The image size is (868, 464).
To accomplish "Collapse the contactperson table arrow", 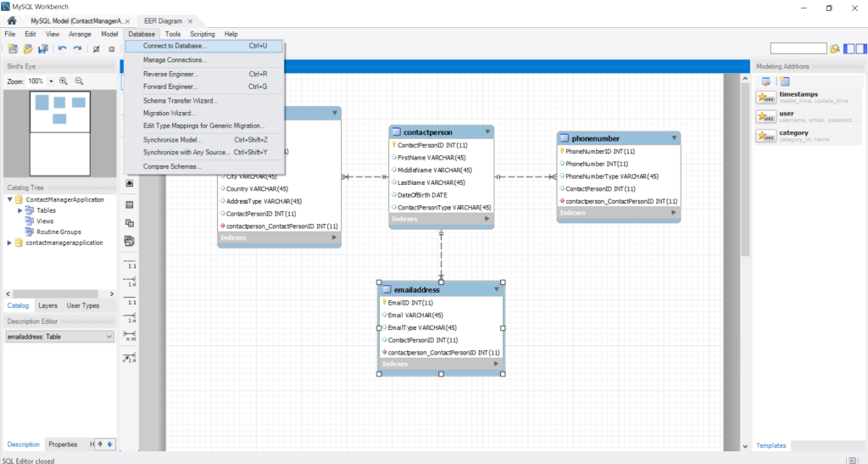I will (x=487, y=131).
